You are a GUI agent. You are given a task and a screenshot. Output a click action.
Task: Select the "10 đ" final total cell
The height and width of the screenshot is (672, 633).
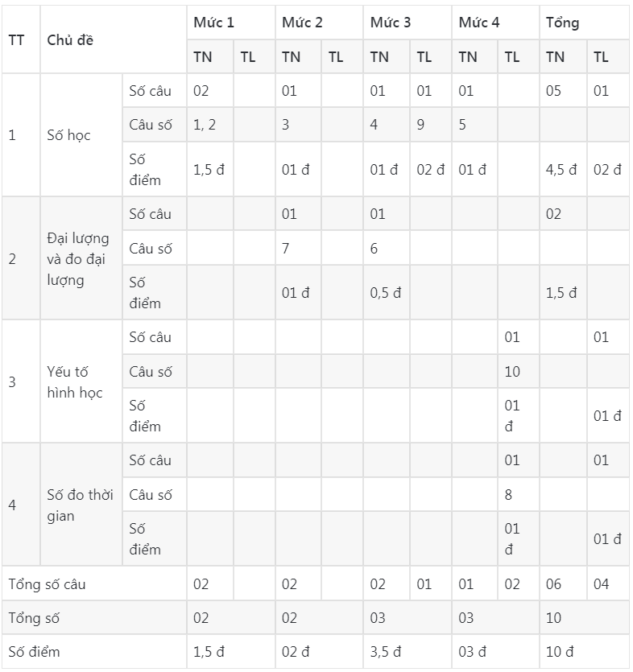585,651
